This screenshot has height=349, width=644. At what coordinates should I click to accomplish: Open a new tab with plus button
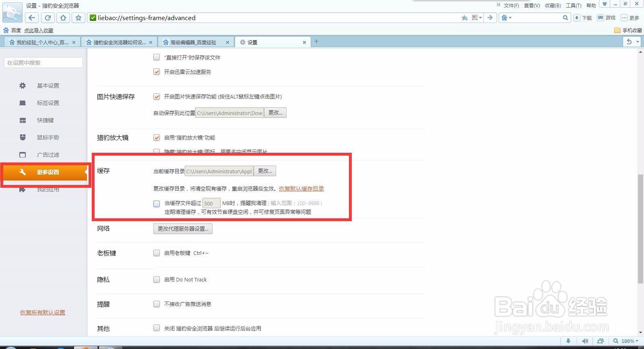(316, 41)
